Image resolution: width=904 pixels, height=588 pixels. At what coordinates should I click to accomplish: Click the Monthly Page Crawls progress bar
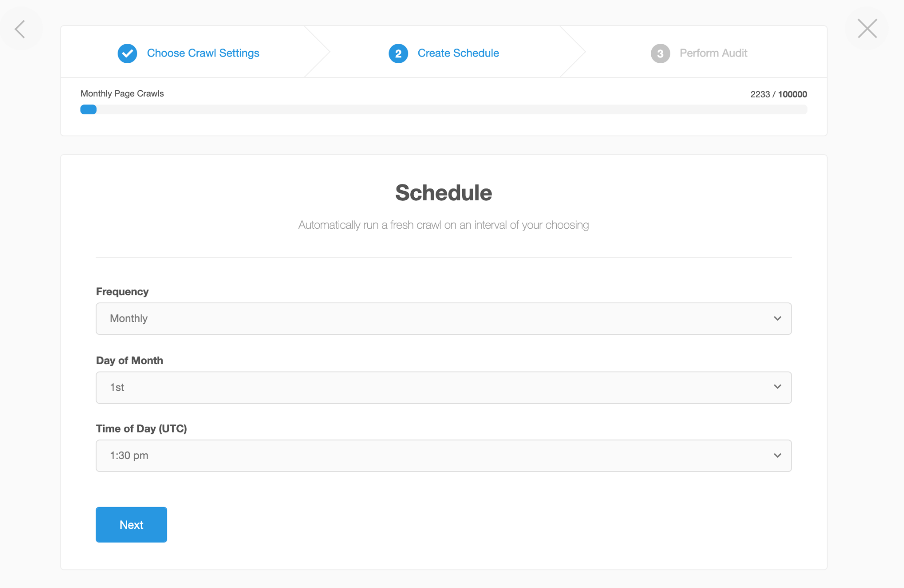click(x=444, y=109)
